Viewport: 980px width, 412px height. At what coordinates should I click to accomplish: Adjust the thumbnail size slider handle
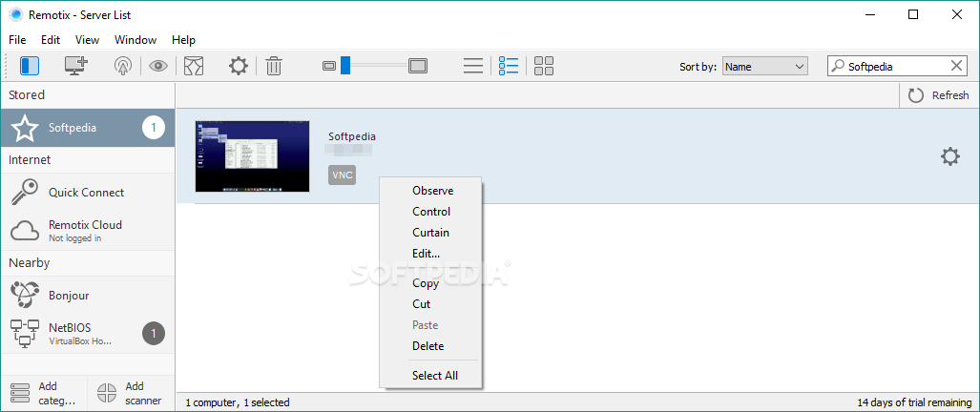point(345,66)
